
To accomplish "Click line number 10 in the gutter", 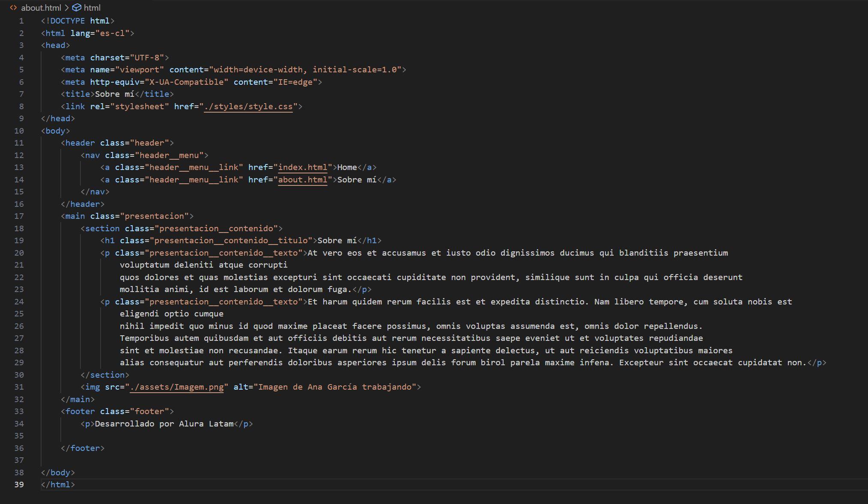I will tap(19, 131).
